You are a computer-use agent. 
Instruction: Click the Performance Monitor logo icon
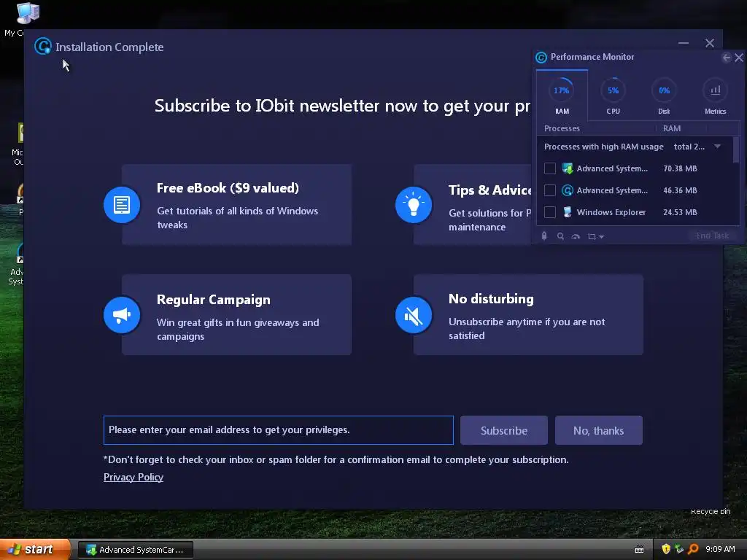click(541, 57)
